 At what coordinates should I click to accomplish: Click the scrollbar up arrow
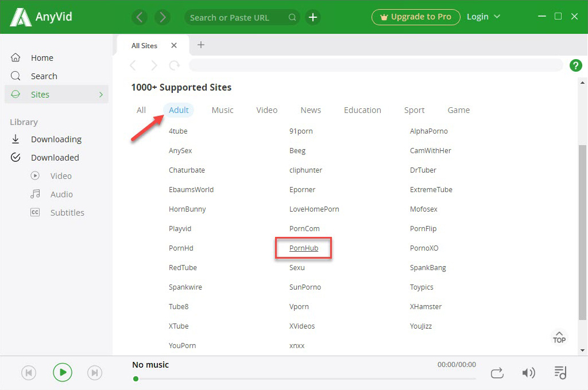pos(582,83)
